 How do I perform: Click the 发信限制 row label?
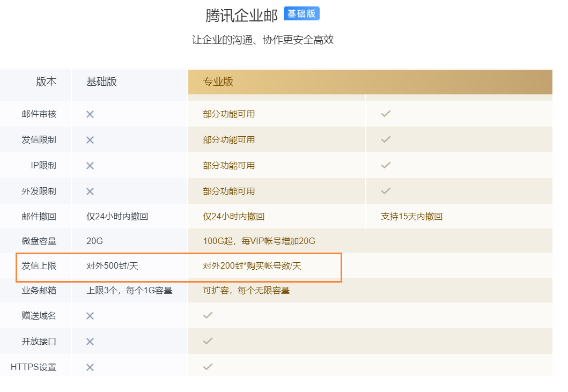click(39, 140)
